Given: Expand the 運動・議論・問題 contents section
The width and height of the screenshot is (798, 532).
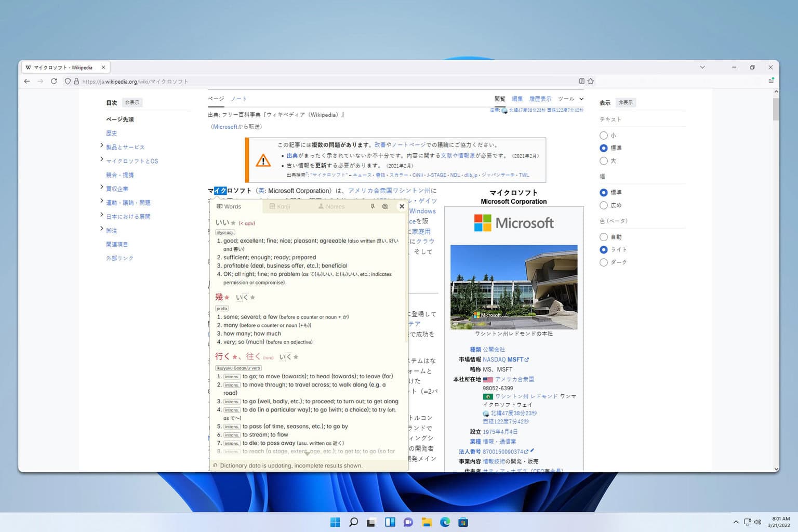Looking at the screenshot, I should [x=101, y=201].
